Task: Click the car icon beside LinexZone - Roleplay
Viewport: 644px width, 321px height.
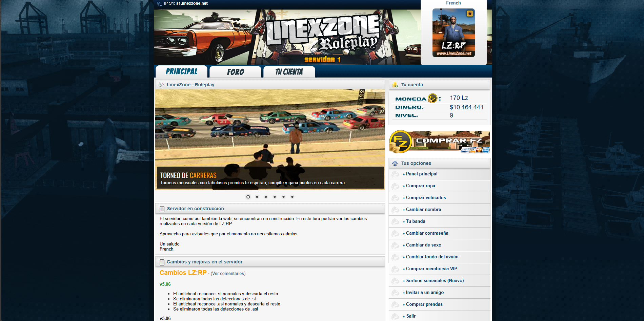Action: point(161,85)
